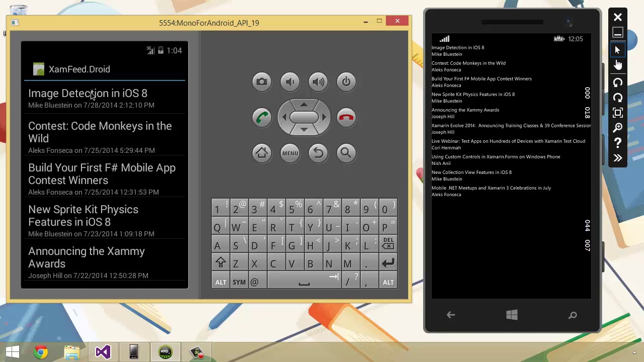Tap the emulator Home button

click(x=262, y=153)
